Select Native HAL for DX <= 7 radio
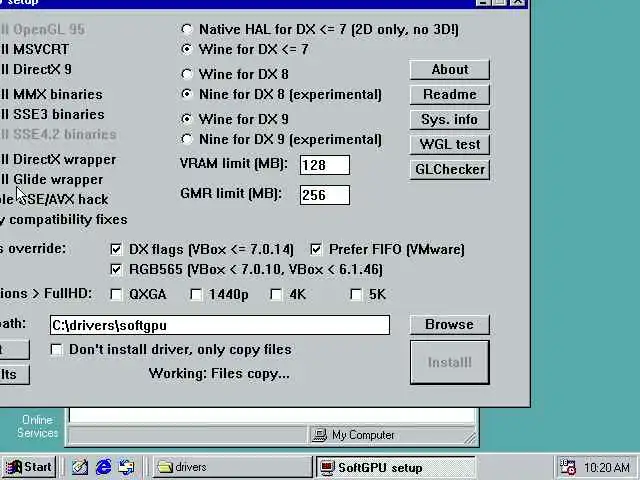The image size is (640, 480). 187,29
